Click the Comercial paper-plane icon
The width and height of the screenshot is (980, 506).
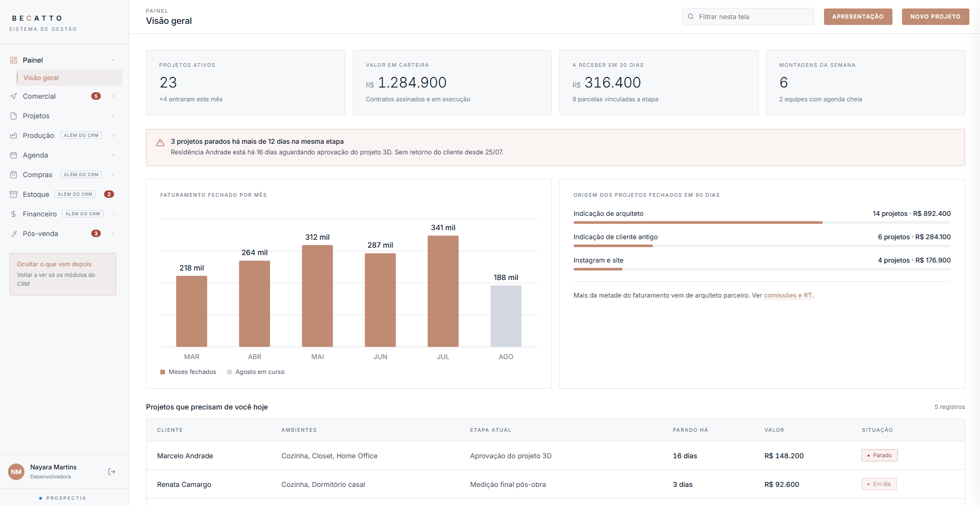point(14,97)
